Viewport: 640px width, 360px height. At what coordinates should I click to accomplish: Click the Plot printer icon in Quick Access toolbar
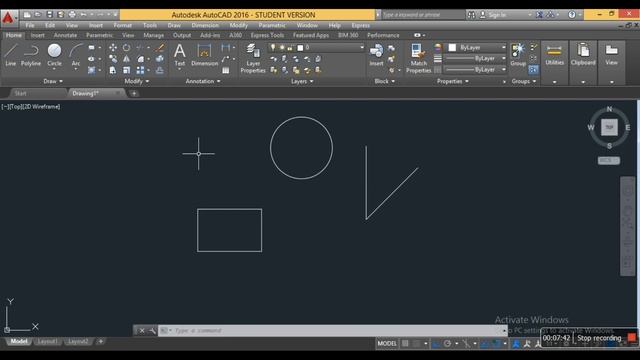72,15
